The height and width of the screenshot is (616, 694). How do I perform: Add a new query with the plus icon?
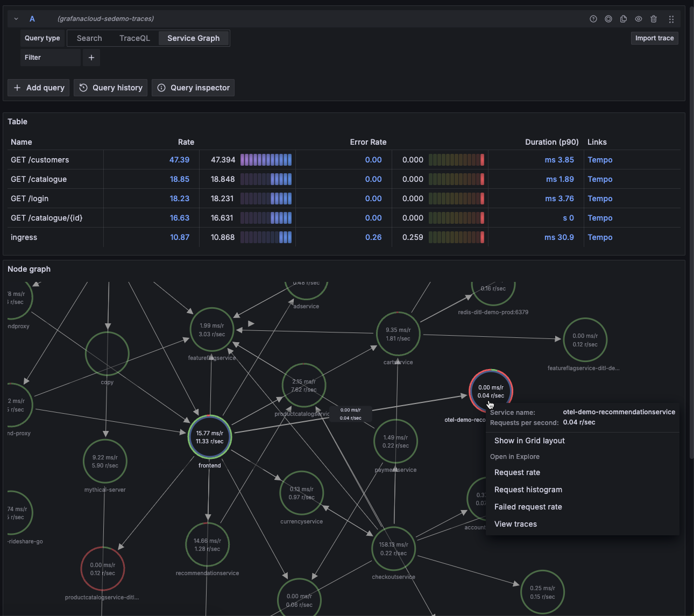pos(38,88)
